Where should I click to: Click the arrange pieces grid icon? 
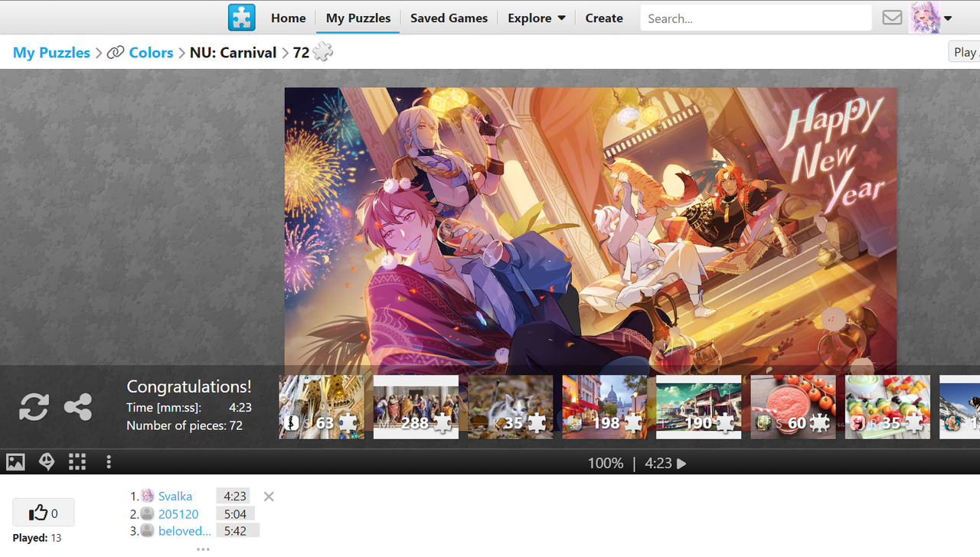pyautogui.click(x=77, y=462)
